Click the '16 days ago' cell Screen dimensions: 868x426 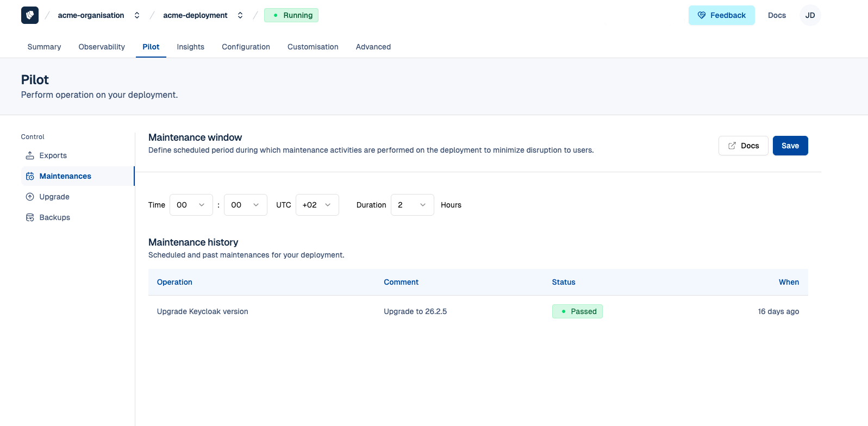coord(778,311)
